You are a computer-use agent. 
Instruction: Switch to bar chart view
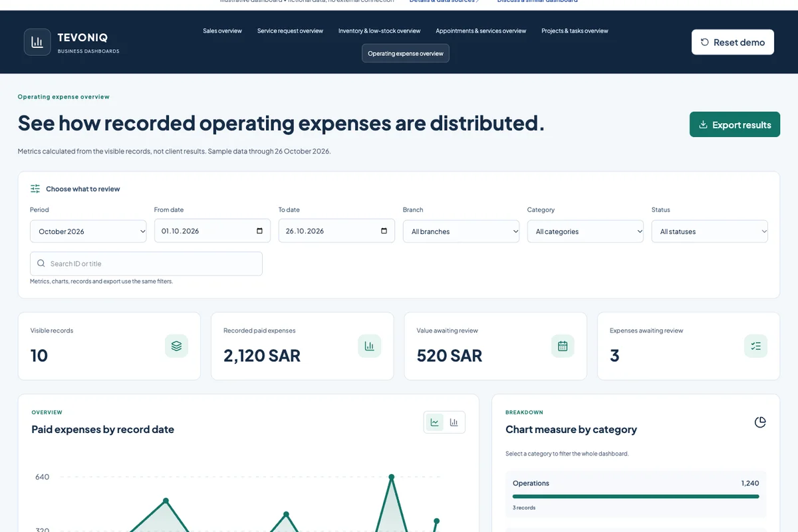coord(454,422)
